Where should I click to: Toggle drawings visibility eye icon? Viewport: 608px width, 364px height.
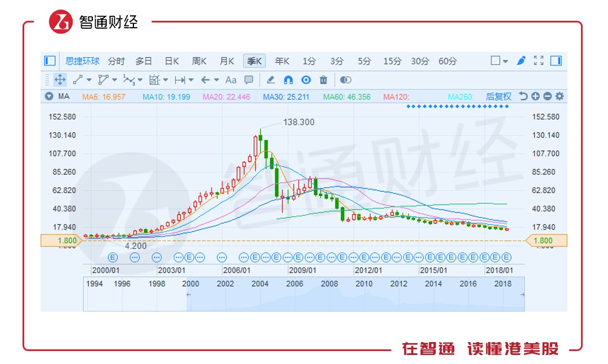[306, 80]
